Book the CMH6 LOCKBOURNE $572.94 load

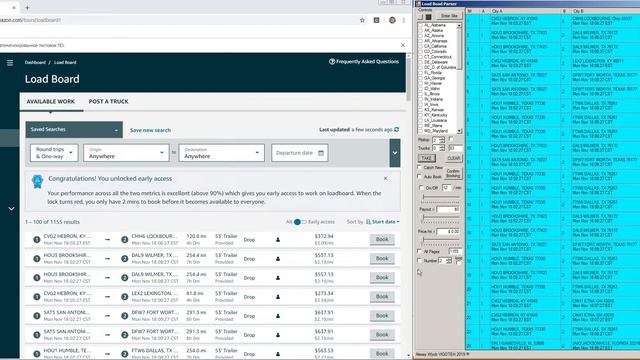[382, 239]
